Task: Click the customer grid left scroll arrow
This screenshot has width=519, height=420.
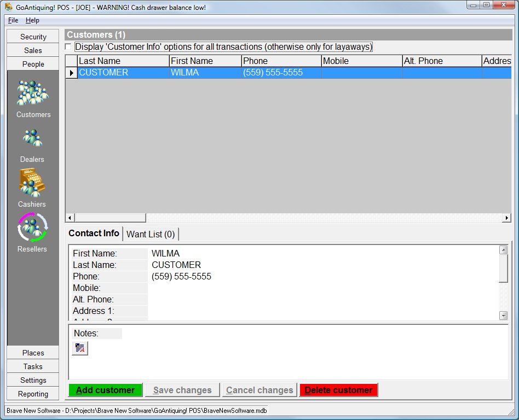Action: [70, 218]
